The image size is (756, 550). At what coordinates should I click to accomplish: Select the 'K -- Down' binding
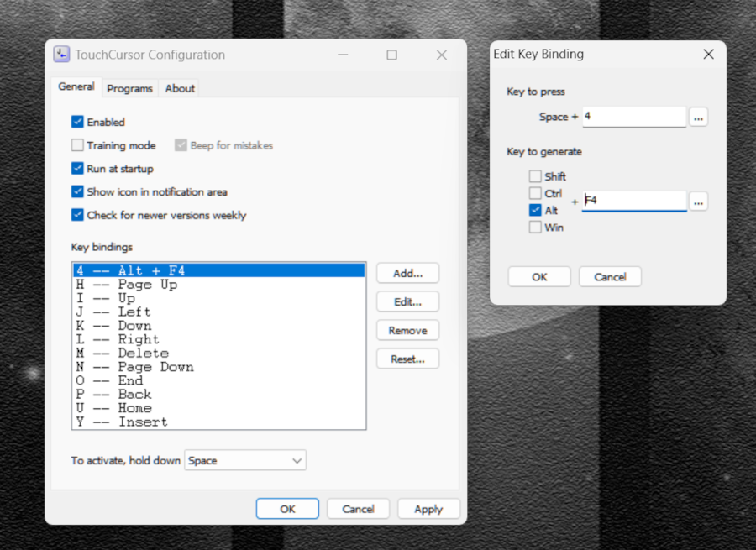(x=219, y=325)
